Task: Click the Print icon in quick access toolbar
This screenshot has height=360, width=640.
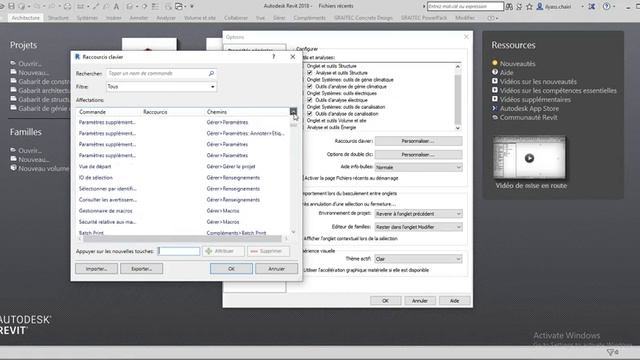Action: point(68,6)
